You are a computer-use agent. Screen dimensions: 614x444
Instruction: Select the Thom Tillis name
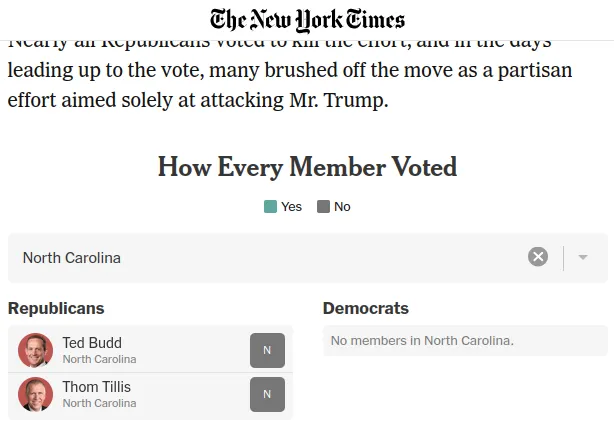point(96,387)
